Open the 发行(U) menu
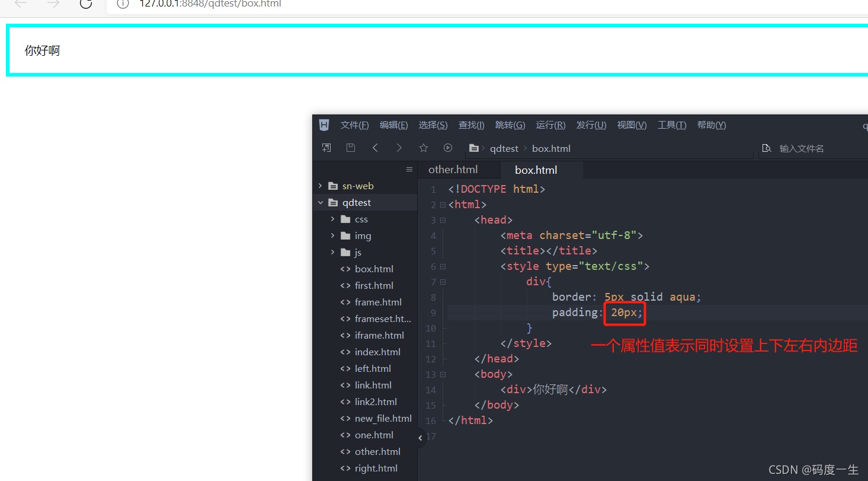The image size is (868, 481). [591, 125]
